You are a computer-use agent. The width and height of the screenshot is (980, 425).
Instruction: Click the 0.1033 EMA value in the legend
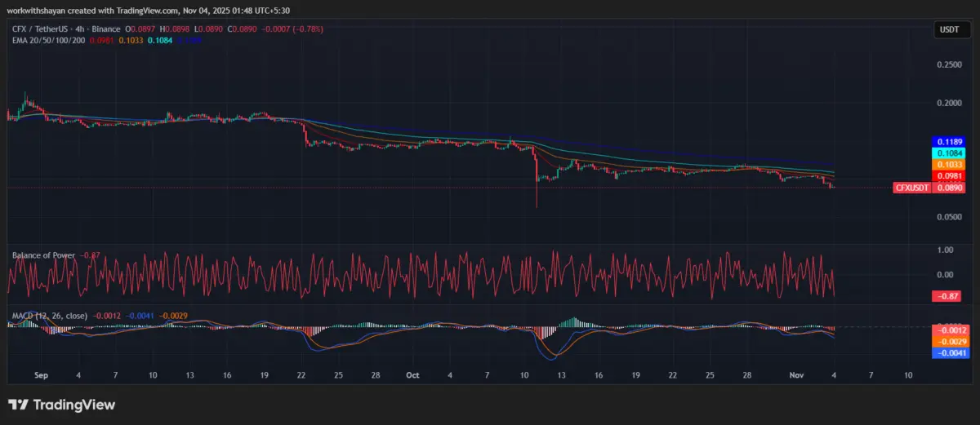tap(131, 39)
